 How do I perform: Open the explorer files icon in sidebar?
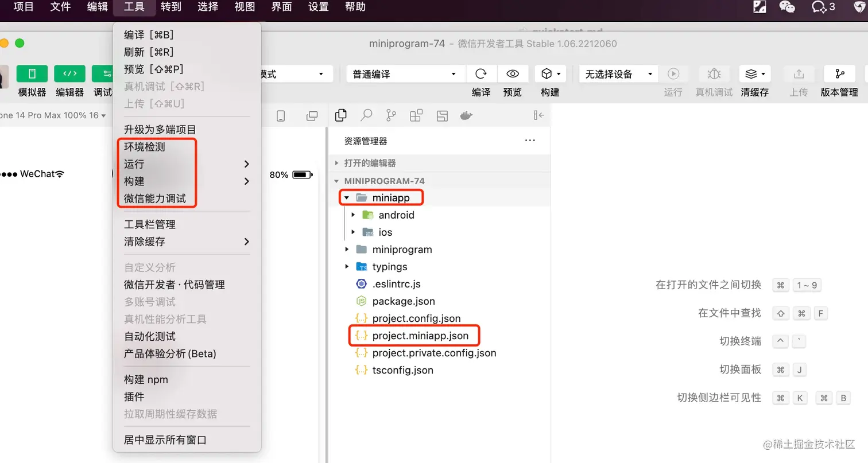[341, 115]
